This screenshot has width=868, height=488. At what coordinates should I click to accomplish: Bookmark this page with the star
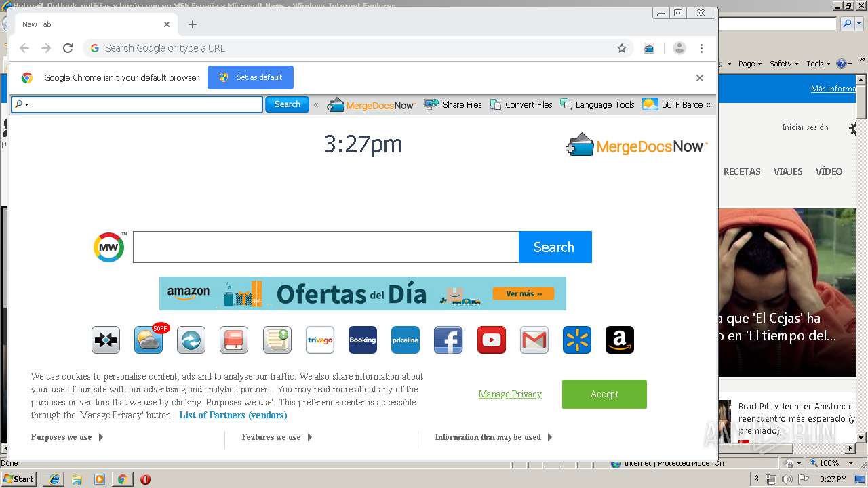pos(622,48)
